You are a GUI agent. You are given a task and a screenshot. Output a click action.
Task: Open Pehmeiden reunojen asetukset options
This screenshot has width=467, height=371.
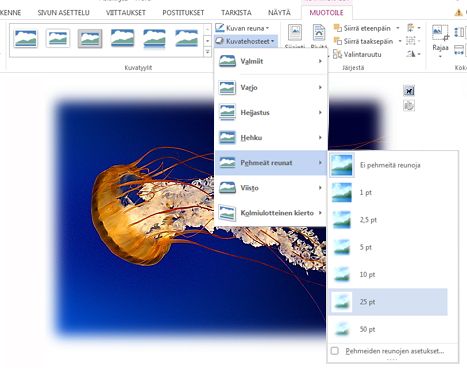point(395,351)
